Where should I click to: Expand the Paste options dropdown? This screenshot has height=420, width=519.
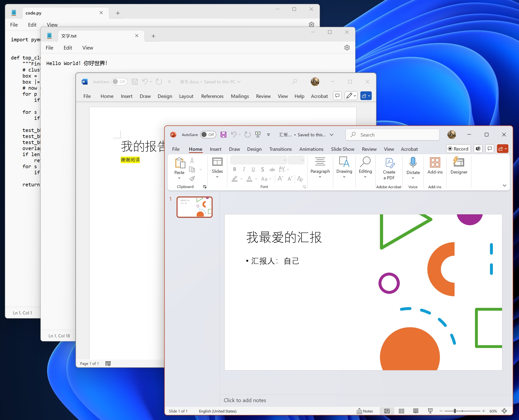pyautogui.click(x=179, y=178)
